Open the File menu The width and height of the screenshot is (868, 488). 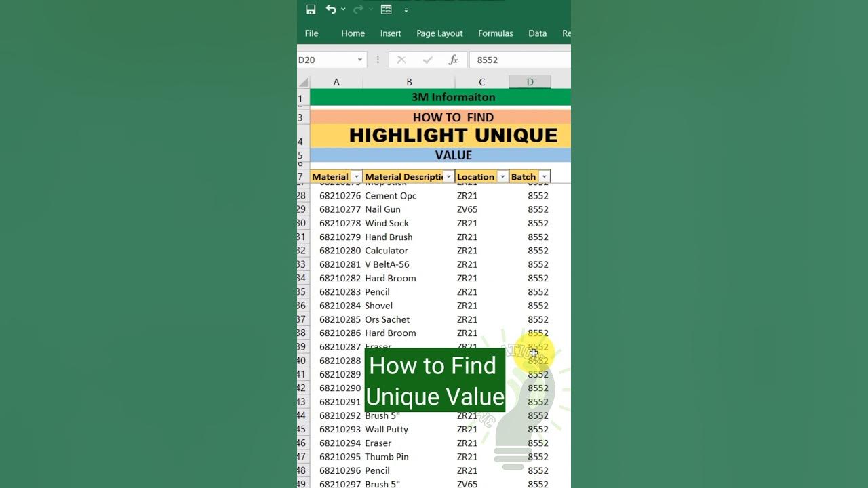coord(312,33)
